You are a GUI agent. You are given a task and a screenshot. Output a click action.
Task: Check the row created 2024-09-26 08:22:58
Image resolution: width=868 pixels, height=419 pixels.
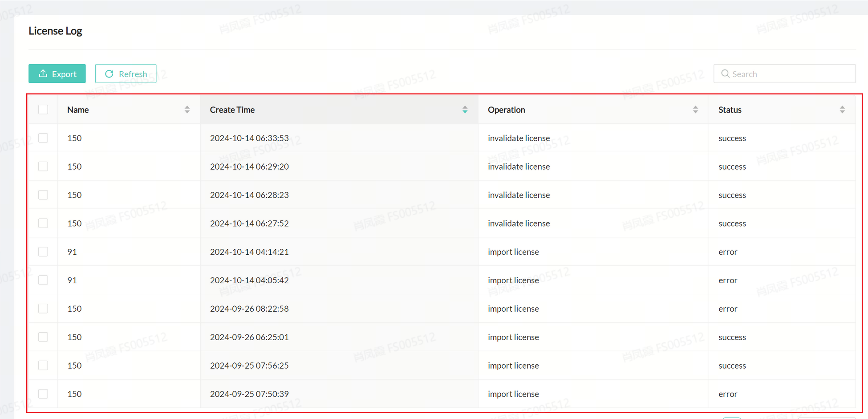pyautogui.click(x=43, y=309)
